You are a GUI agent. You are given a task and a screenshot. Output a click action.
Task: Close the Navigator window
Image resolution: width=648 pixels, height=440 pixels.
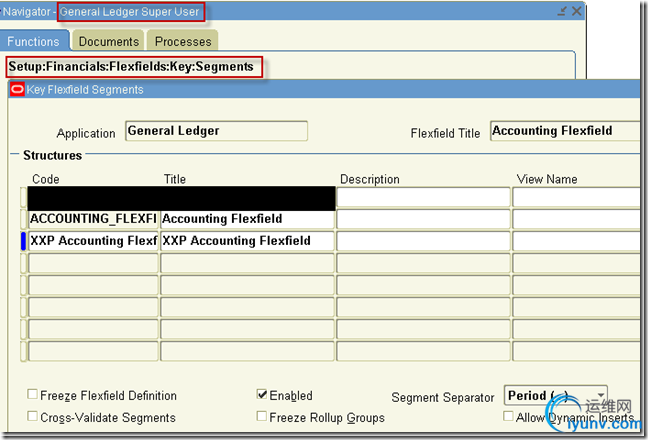point(576,11)
